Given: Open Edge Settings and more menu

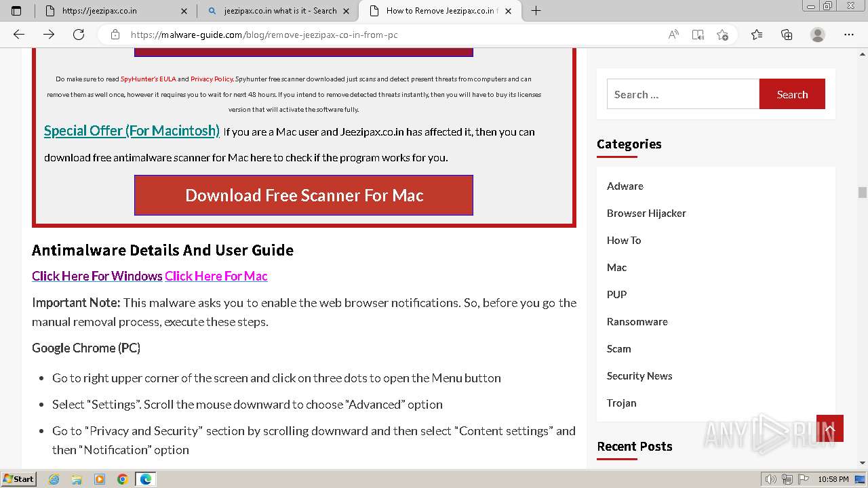Looking at the screenshot, I should [x=849, y=35].
